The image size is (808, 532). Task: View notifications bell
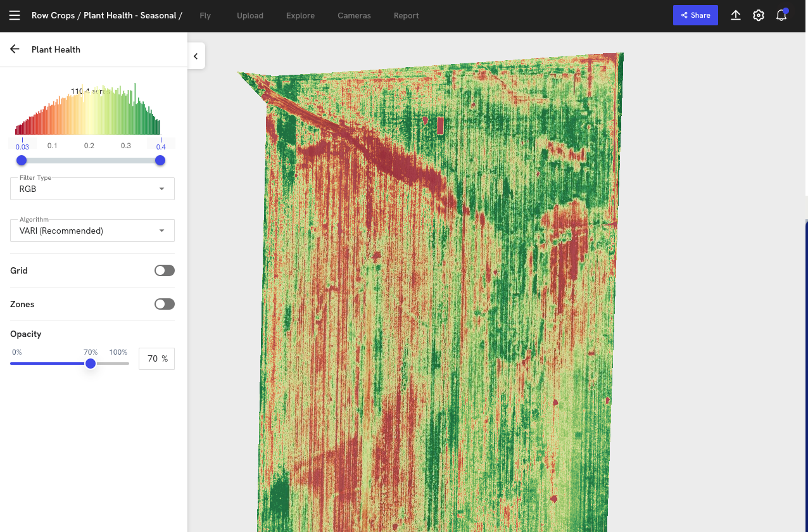point(781,15)
